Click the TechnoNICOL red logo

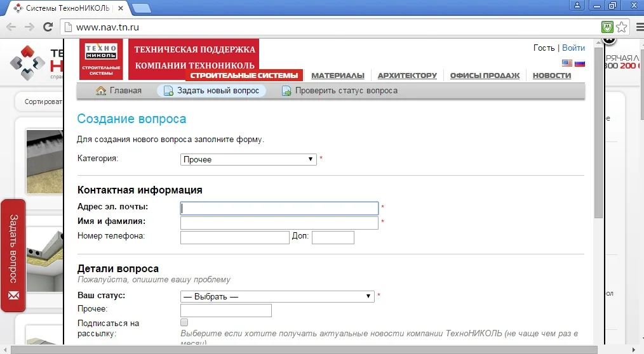point(101,59)
